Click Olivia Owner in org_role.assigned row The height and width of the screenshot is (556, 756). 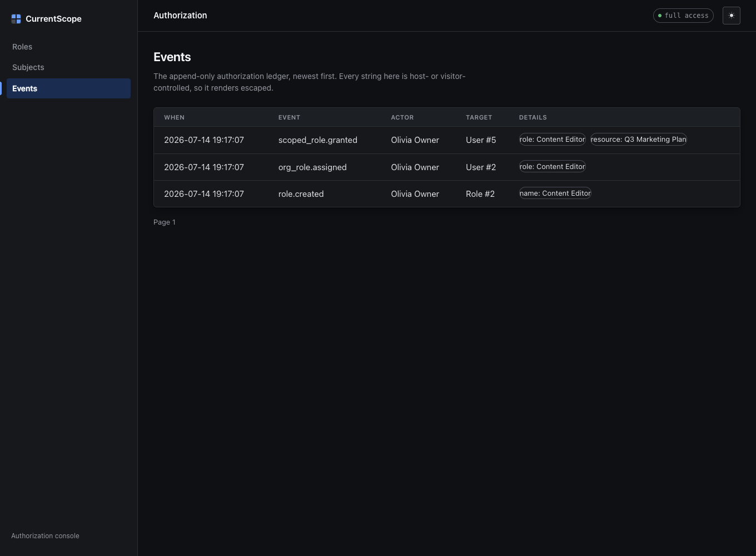415,167
